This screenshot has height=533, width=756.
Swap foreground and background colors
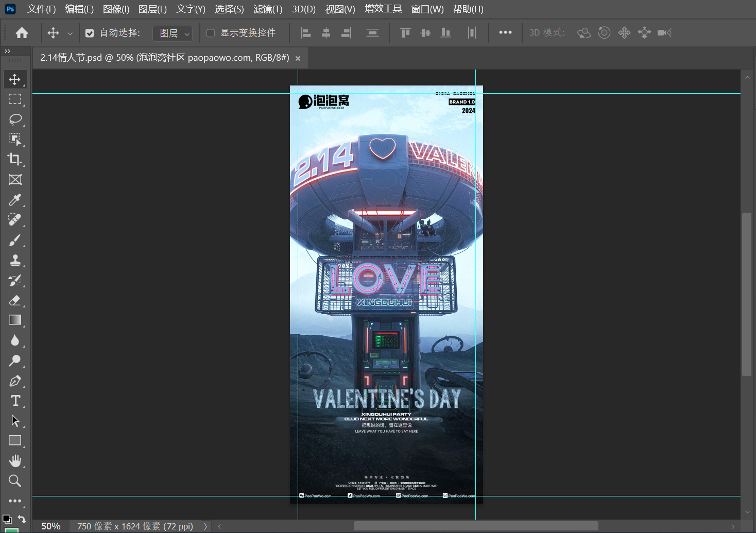tap(22, 519)
